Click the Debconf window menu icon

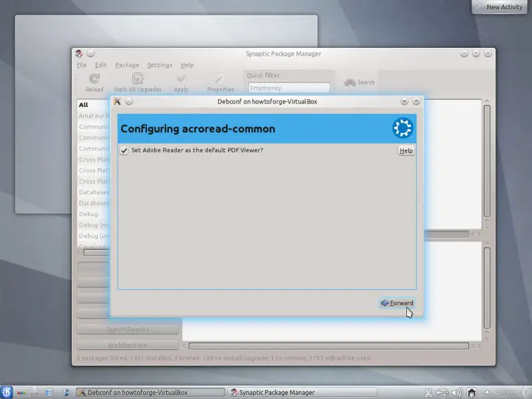point(118,101)
